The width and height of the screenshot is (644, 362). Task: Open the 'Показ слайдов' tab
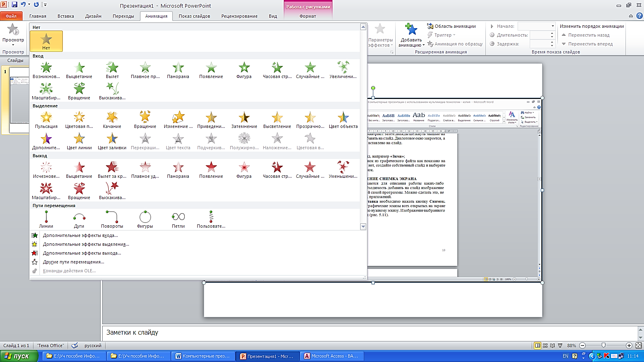(x=194, y=16)
